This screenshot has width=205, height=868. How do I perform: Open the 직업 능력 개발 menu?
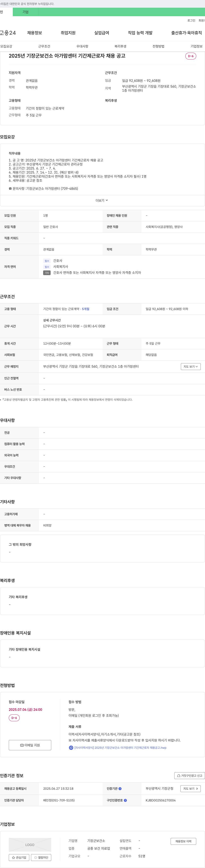point(140,33)
